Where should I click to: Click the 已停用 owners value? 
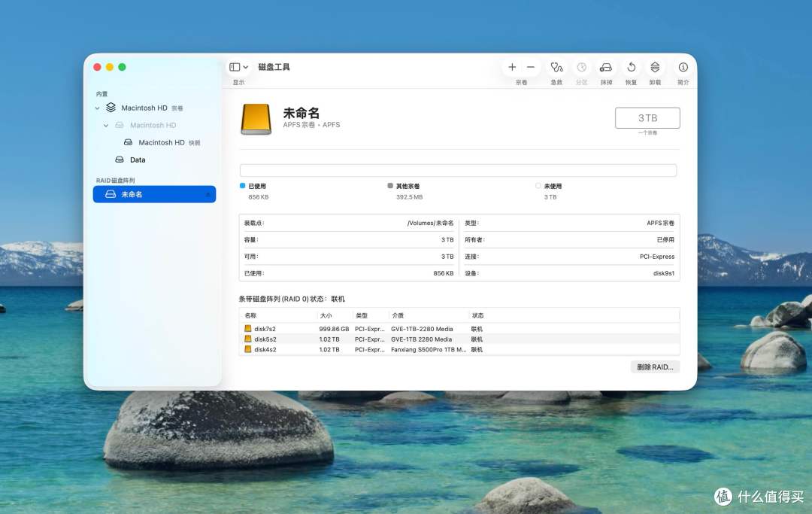[x=665, y=240]
